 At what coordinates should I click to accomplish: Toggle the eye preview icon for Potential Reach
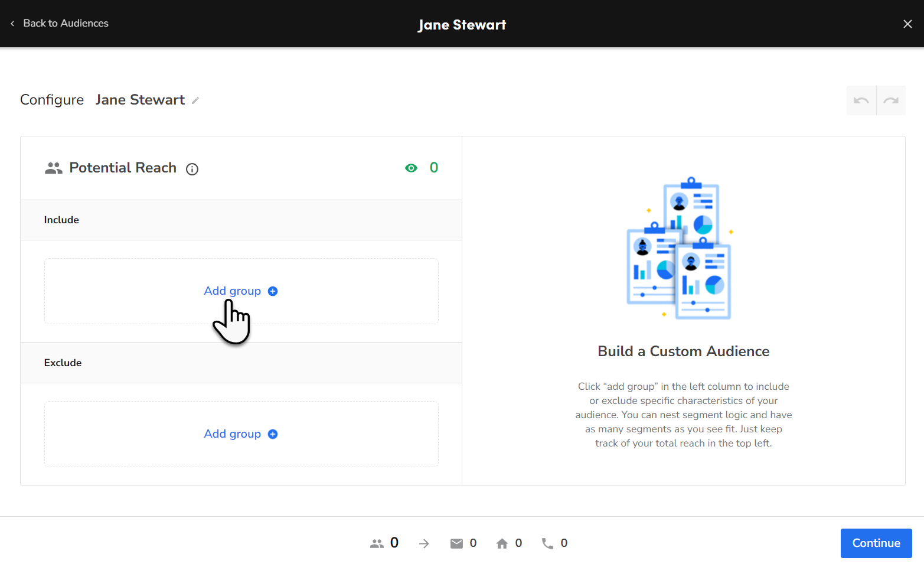(412, 168)
